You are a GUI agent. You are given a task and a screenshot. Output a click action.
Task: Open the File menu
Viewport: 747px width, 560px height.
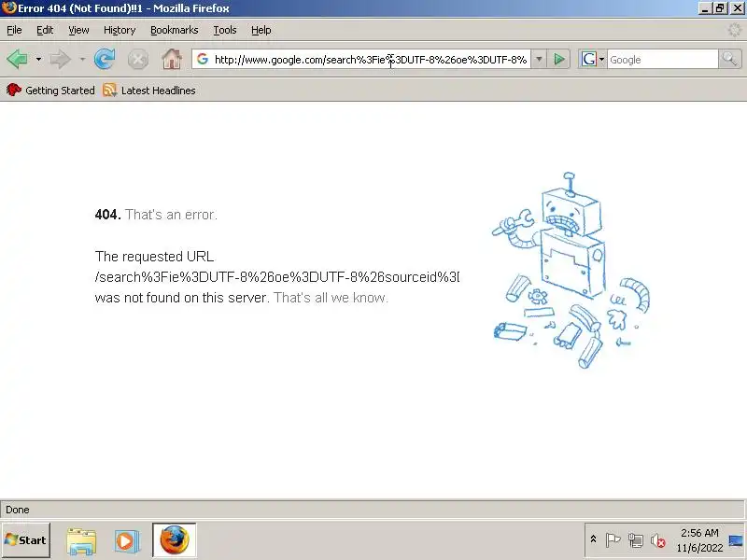coord(14,30)
